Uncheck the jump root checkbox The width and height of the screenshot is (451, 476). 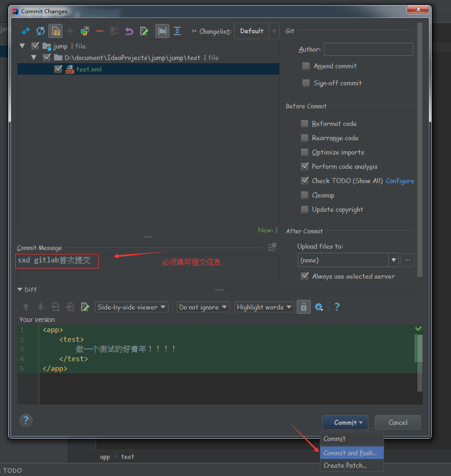coord(35,46)
